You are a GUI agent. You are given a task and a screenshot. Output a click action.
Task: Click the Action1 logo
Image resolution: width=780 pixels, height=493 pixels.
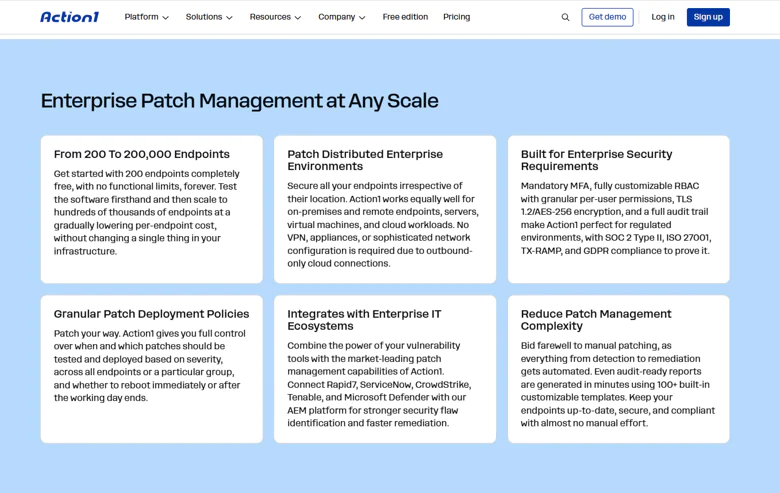tap(70, 17)
